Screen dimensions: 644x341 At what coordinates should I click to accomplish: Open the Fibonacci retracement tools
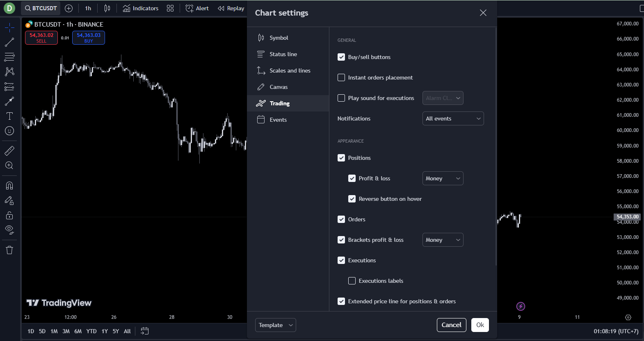click(9, 57)
